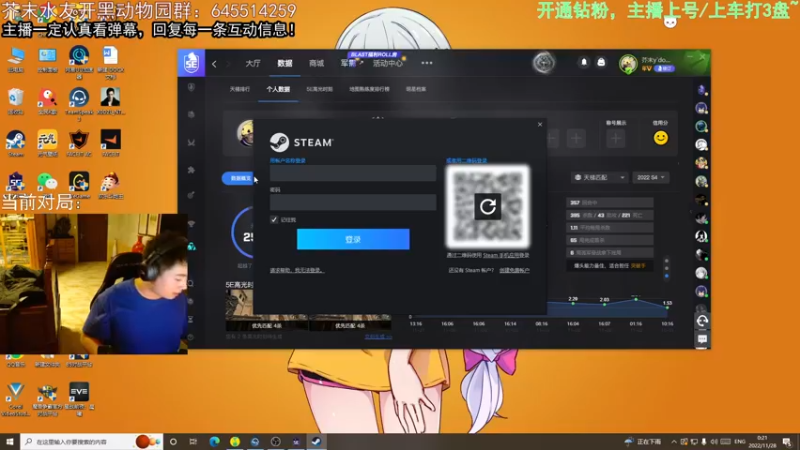Expand the system tray hidden icons arrow
Viewport: 800px width, 450px height.
pyautogui.click(x=674, y=441)
